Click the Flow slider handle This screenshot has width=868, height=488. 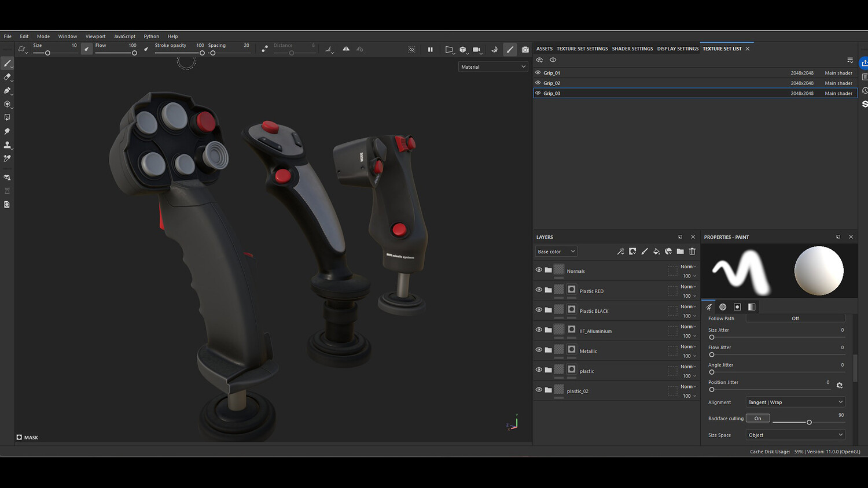(134, 53)
